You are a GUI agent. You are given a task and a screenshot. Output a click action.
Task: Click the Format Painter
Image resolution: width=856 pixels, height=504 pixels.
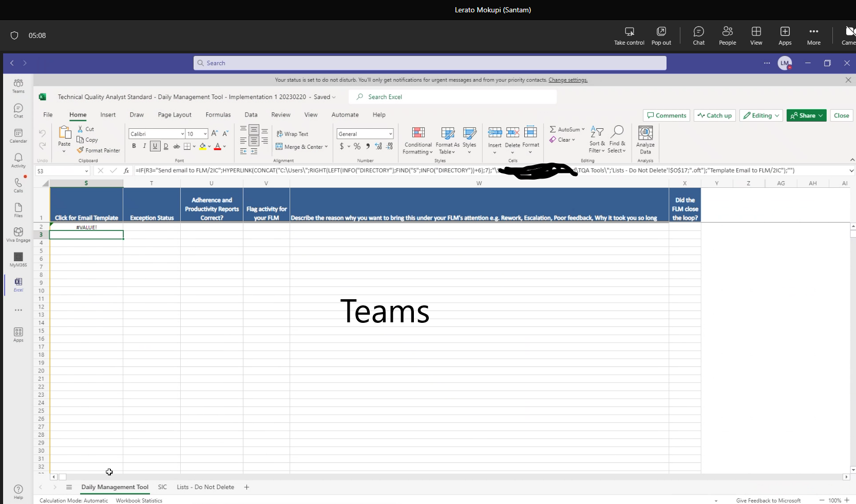pyautogui.click(x=99, y=150)
